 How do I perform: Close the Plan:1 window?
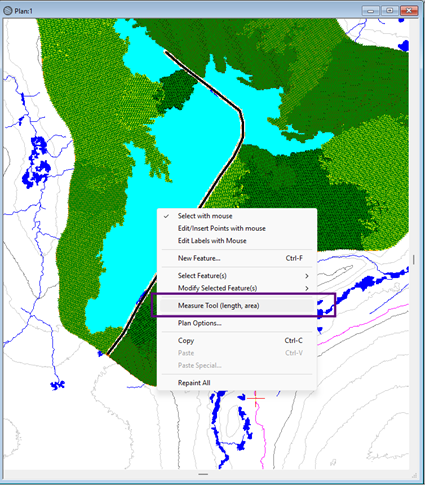pyautogui.click(x=409, y=11)
